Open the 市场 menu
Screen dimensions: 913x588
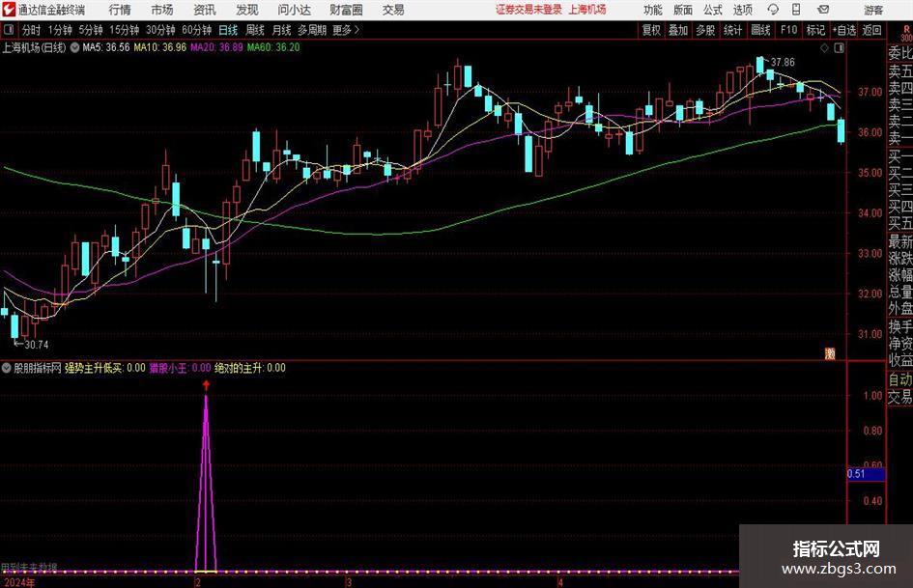(x=162, y=10)
